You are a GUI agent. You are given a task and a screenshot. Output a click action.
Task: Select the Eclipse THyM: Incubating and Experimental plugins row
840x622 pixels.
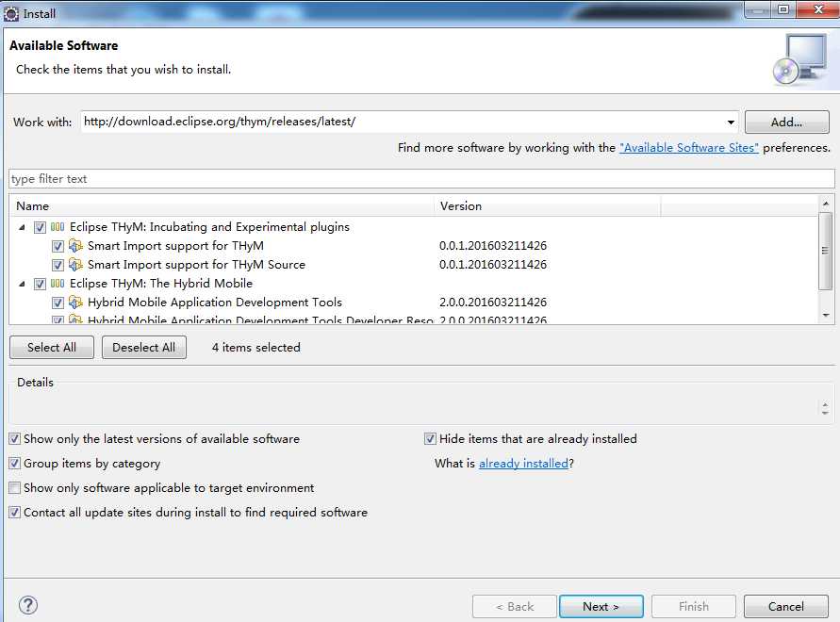coord(209,227)
